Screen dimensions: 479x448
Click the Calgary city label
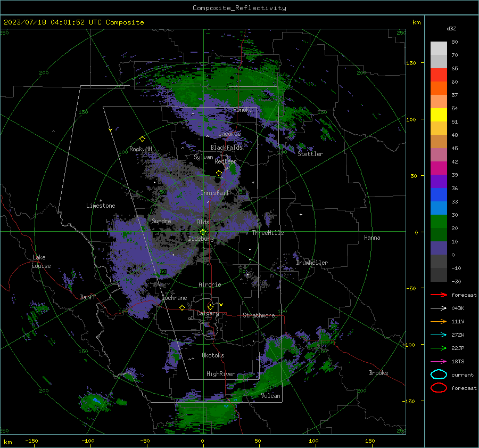(208, 313)
